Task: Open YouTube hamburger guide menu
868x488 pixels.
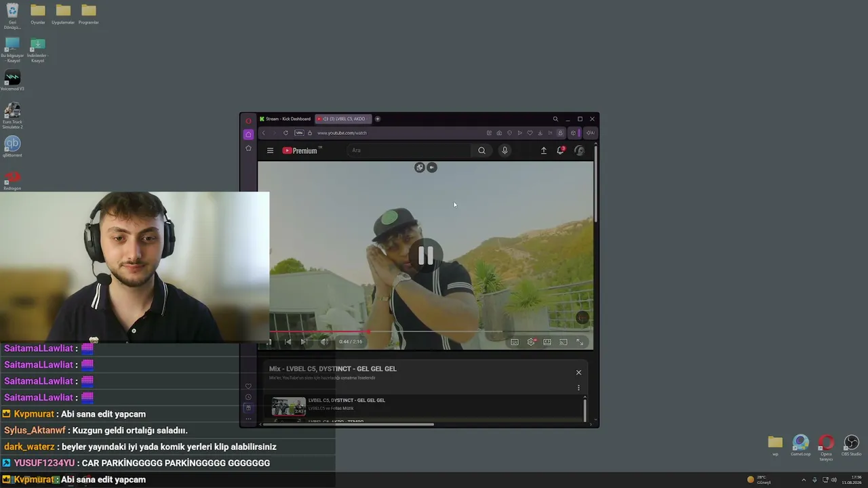Action: point(270,150)
